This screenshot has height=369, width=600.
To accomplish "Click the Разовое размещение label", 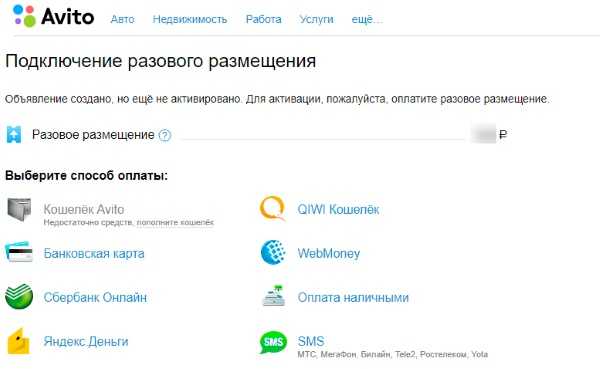I will pyautogui.click(x=93, y=135).
